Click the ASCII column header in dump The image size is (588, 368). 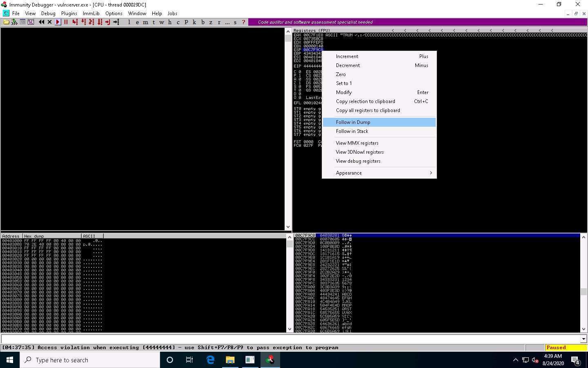pos(93,236)
